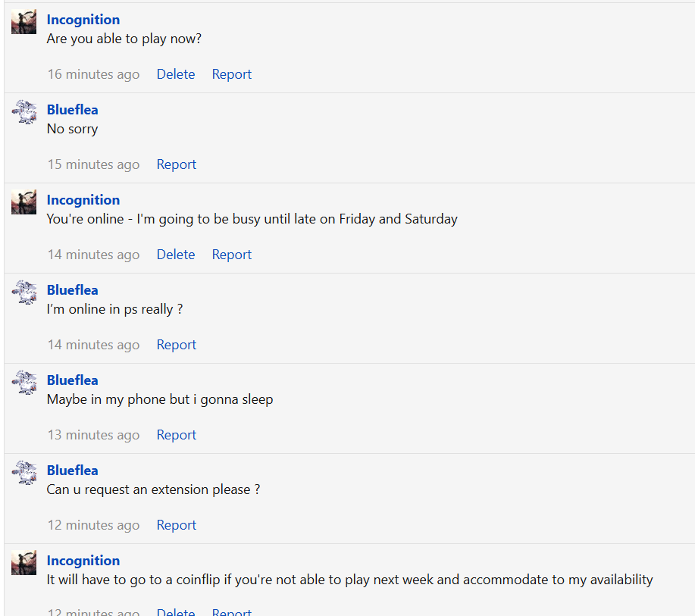The height and width of the screenshot is (616, 695).
Task: Report the "Are you able to play now?" message
Action: click(231, 74)
